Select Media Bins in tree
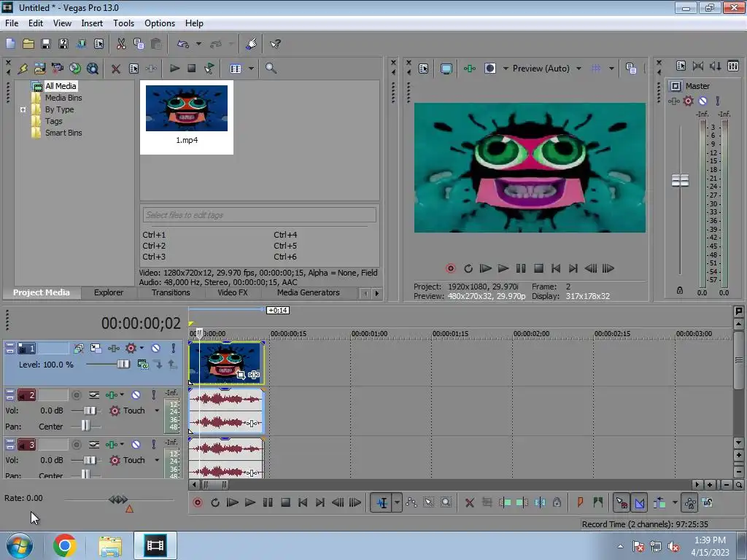 (x=63, y=98)
